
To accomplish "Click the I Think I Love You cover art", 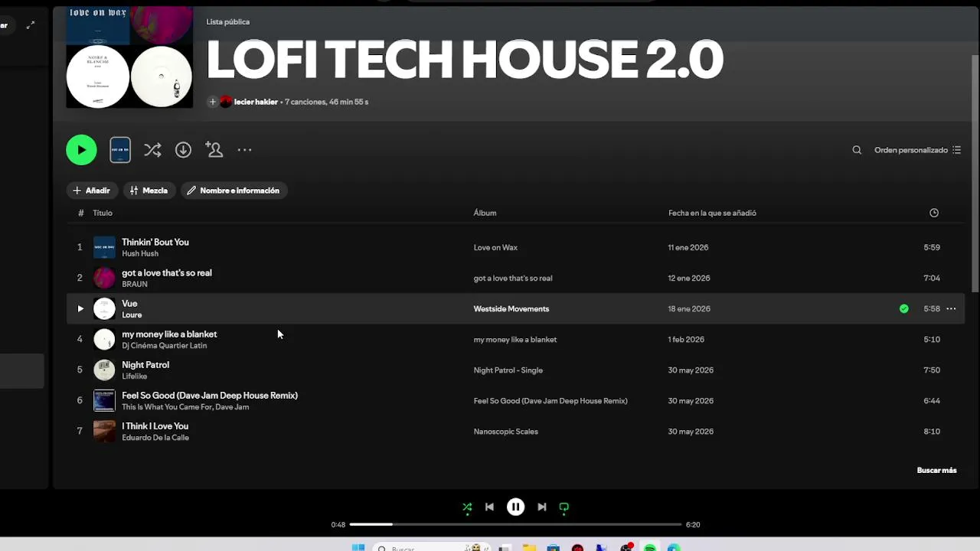I will point(104,431).
